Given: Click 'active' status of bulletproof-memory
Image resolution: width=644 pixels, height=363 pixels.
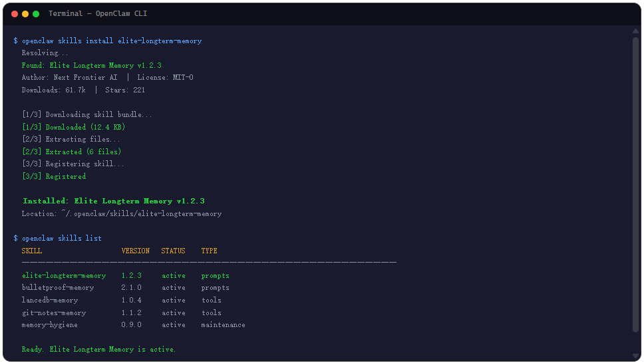Looking at the screenshot, I should tap(174, 287).
